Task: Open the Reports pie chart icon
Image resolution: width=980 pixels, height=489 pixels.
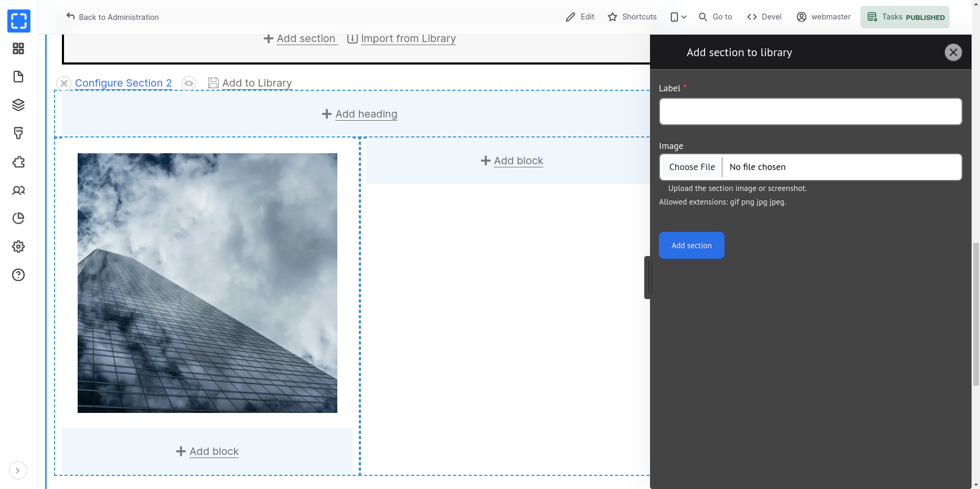Action: coord(18,218)
